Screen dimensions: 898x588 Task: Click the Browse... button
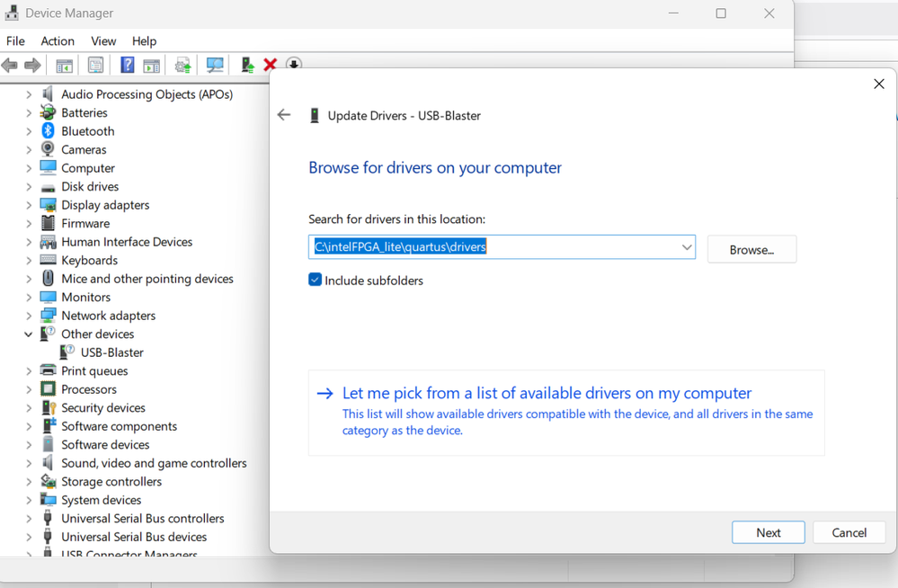751,249
